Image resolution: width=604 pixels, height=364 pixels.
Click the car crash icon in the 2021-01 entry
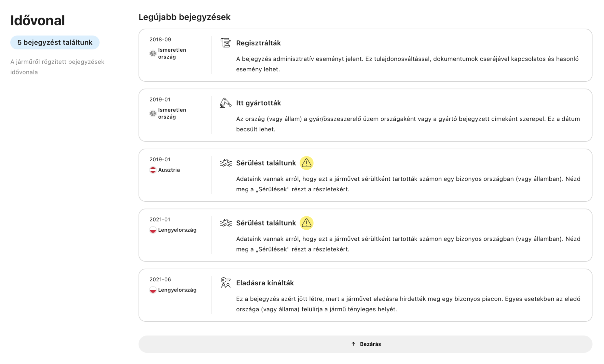click(225, 223)
